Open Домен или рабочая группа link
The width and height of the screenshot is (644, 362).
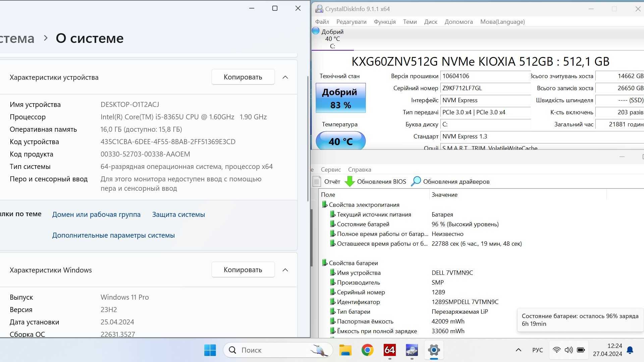click(x=96, y=215)
